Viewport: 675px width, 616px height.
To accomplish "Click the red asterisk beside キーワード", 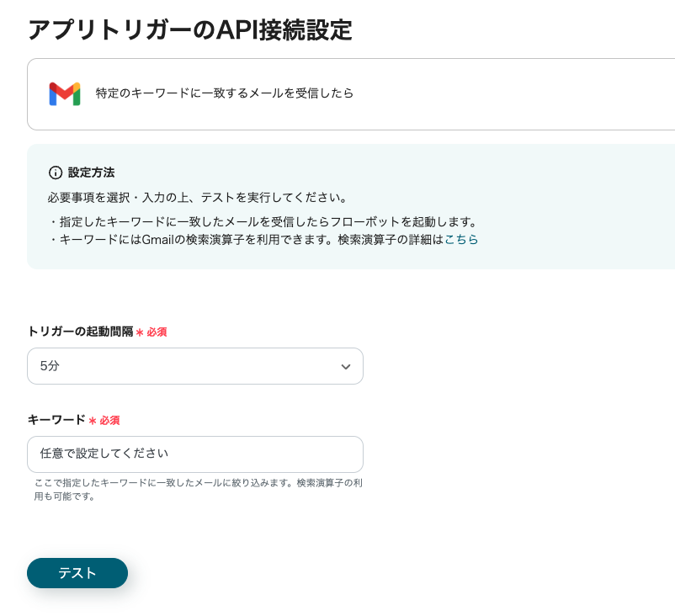I will 93,420.
